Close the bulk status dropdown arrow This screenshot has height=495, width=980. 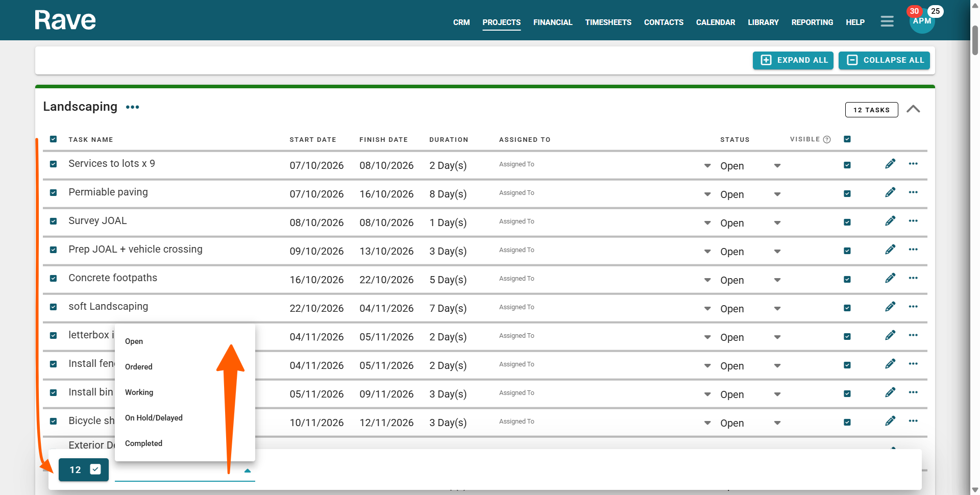click(248, 471)
